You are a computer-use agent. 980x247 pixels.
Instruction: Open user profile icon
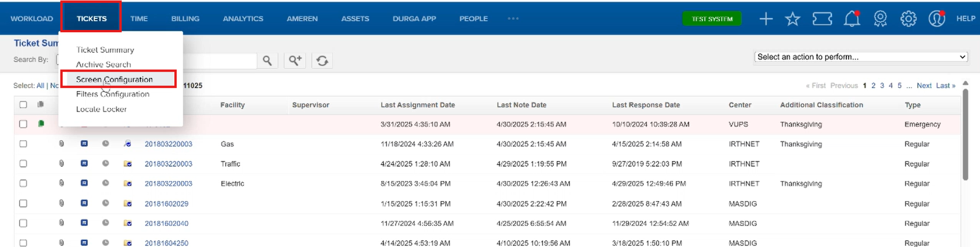click(937, 19)
